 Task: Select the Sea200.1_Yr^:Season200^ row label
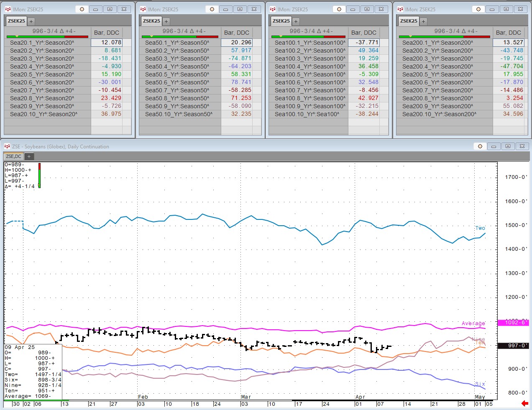tap(438, 43)
